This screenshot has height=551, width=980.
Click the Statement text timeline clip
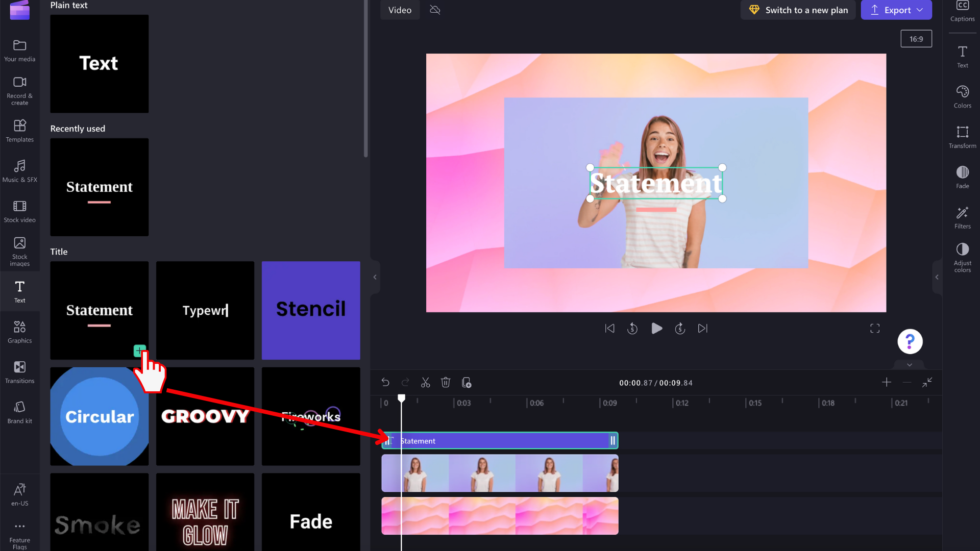(500, 441)
